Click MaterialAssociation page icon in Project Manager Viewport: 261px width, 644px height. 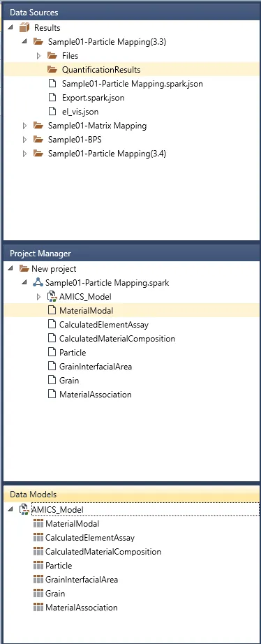[52, 394]
